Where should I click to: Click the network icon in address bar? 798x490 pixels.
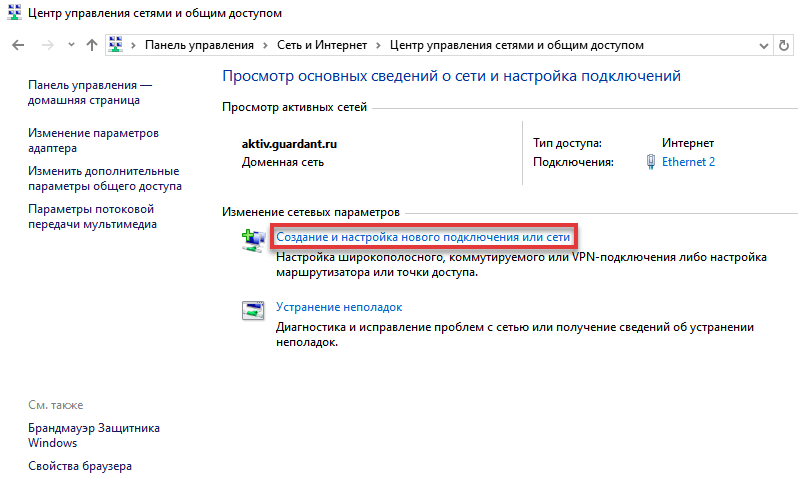click(116, 45)
